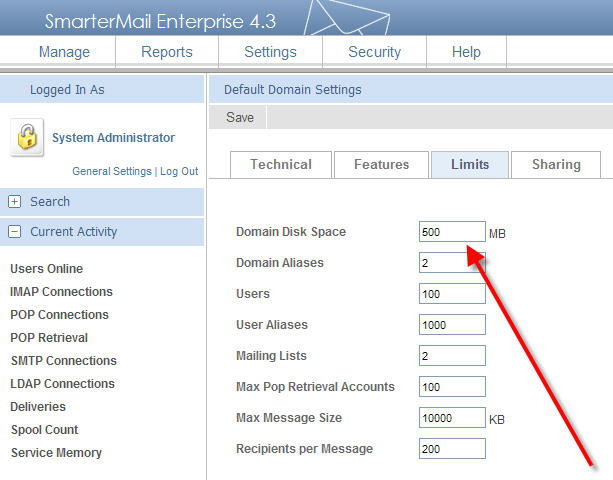Click the Domain Disk Space label
The width and height of the screenshot is (613, 480).
tap(291, 232)
